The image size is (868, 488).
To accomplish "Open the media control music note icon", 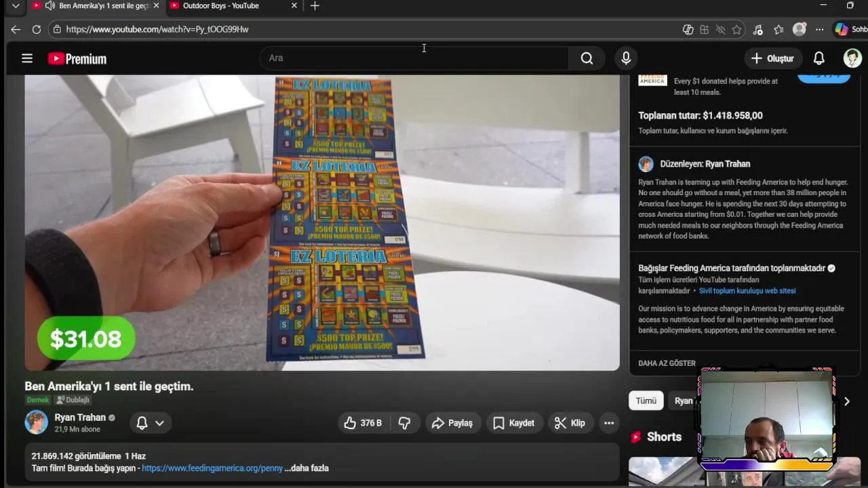I will [x=758, y=30].
